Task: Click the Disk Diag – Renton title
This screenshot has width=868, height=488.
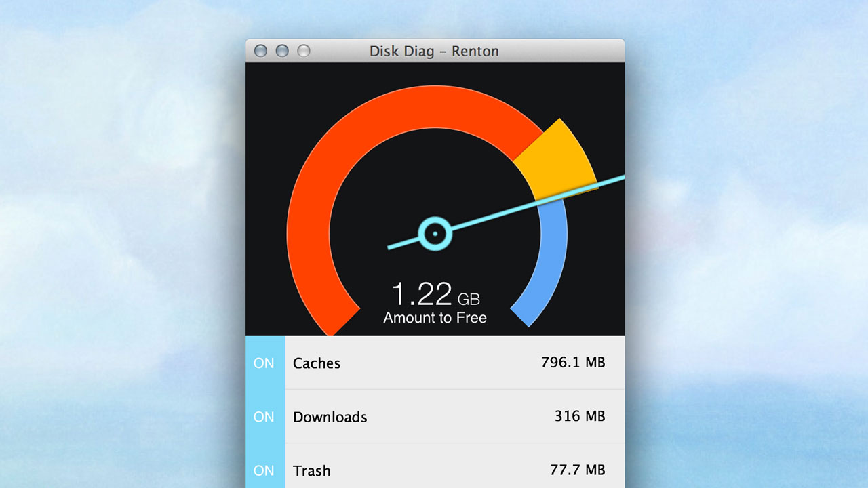Action: 434,52
